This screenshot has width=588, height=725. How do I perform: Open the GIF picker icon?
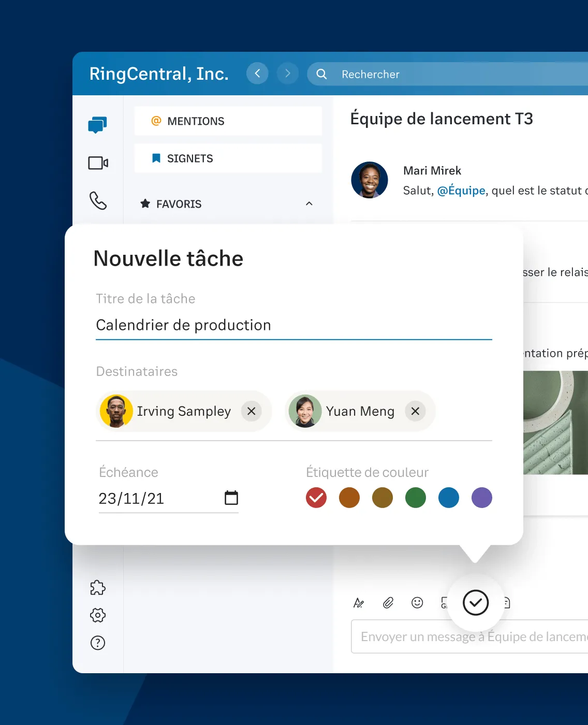(445, 603)
